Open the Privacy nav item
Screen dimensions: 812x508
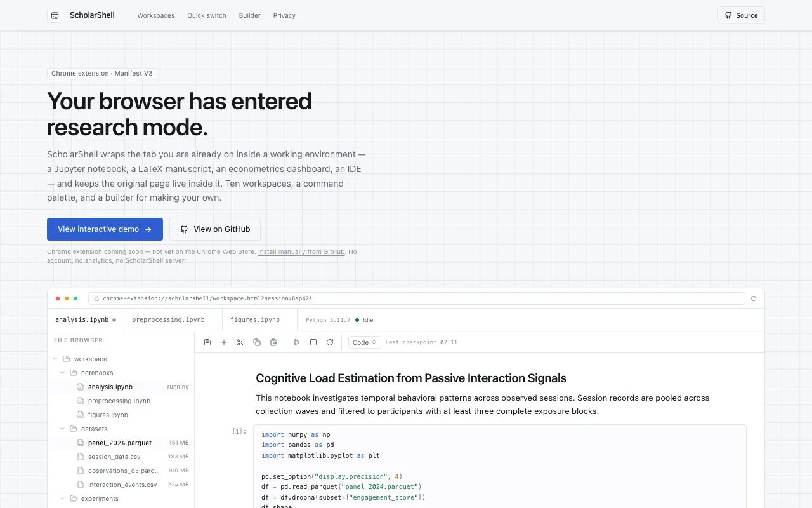pos(284,15)
